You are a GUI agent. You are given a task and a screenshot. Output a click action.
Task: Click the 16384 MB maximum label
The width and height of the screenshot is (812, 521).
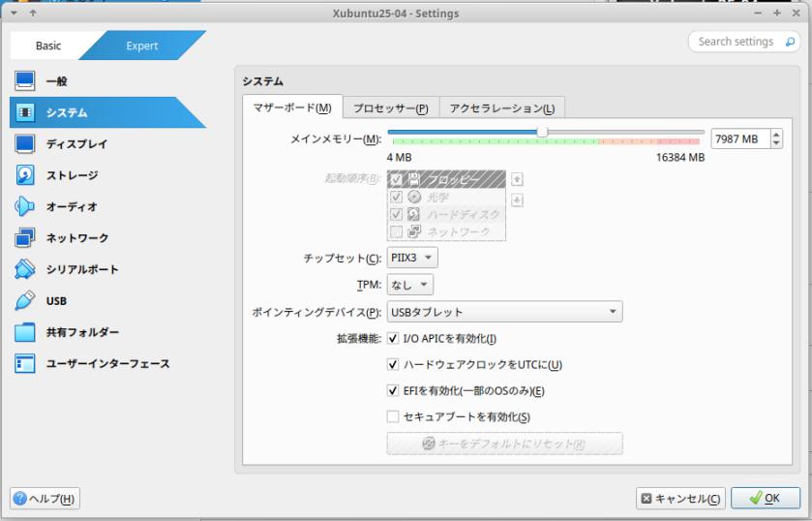coord(680,158)
